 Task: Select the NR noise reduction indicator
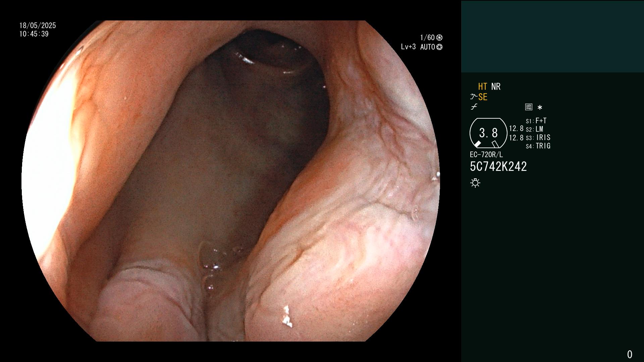coord(496,87)
